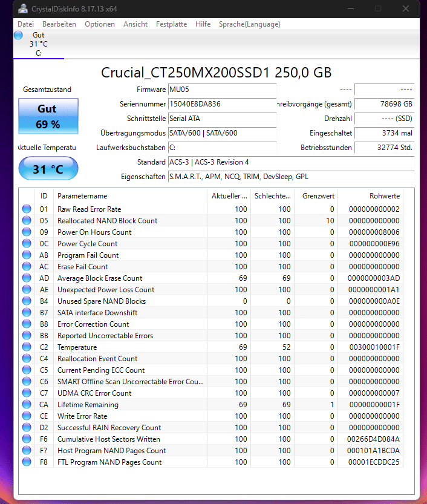Click status orb of Unused Spare NAND Blocks
427x504 pixels.
coord(27,301)
